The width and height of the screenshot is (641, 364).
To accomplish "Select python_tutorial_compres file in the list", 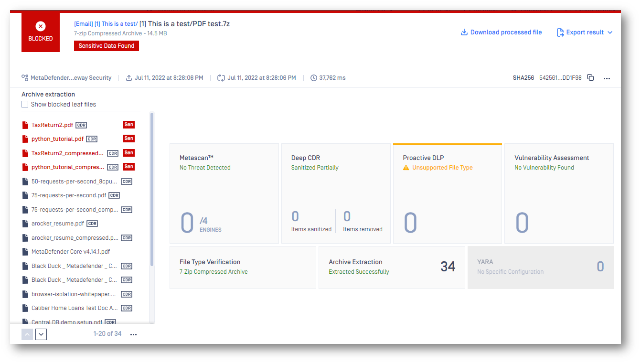I will 68,167.
